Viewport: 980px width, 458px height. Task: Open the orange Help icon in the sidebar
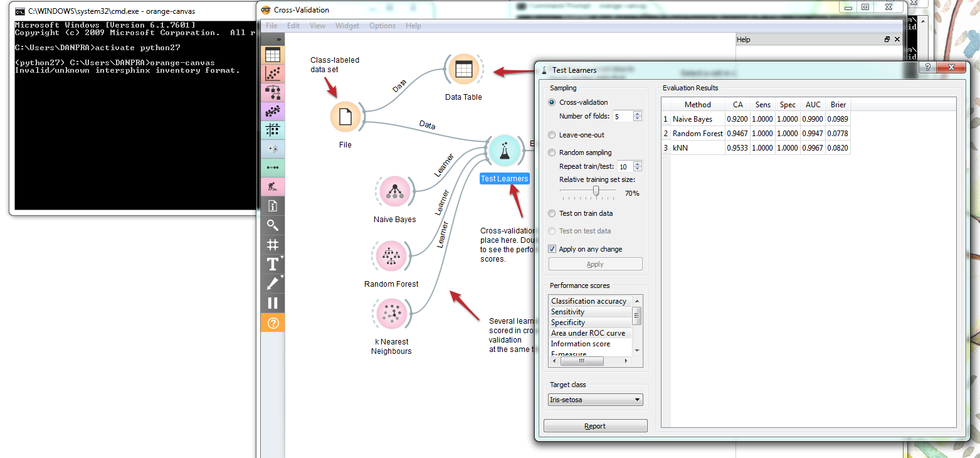click(x=273, y=324)
